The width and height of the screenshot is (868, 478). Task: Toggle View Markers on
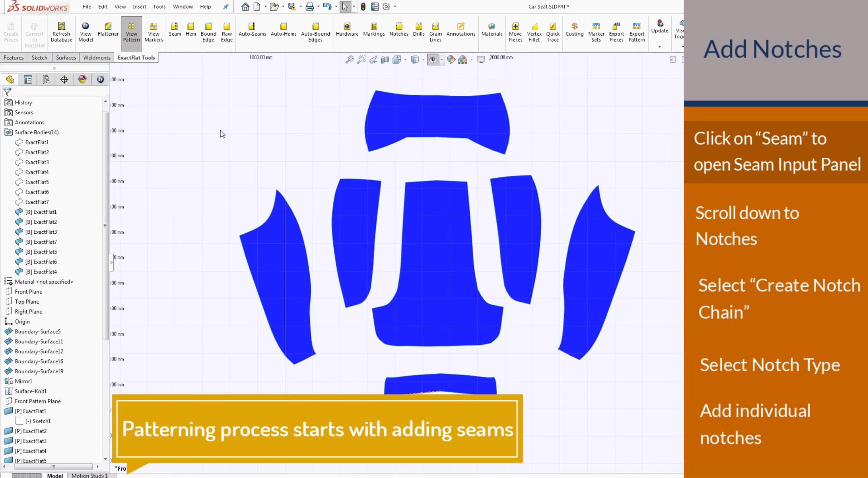(153, 33)
